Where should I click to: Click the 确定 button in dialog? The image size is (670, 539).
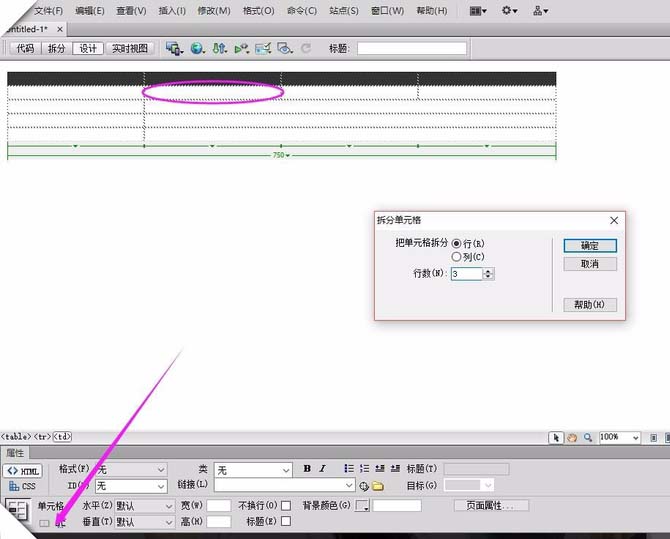[590, 245]
